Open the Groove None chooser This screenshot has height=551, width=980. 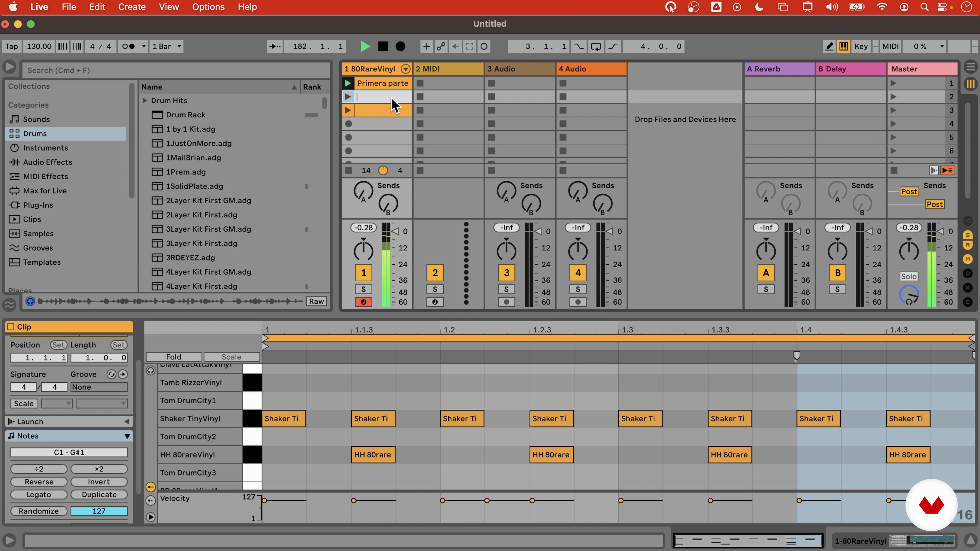coord(99,387)
